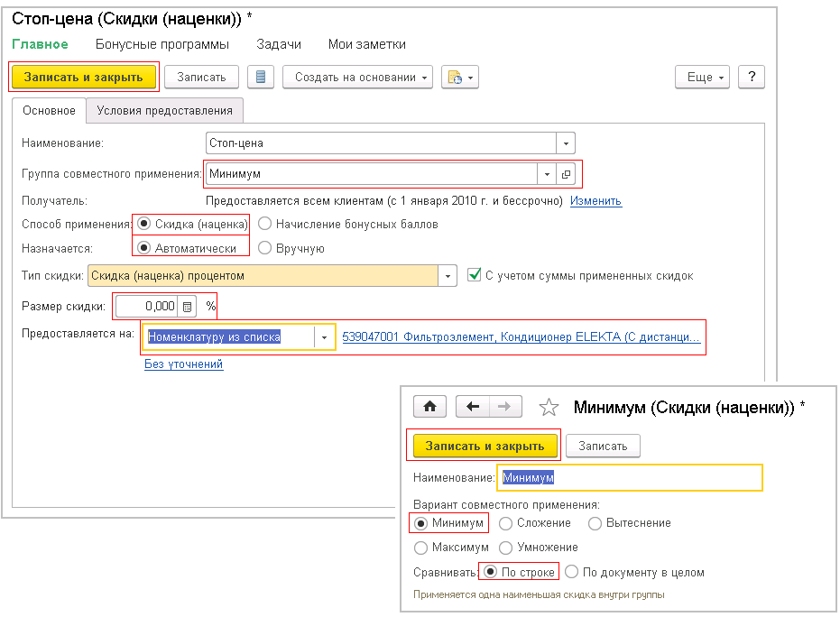Expand Предоставляется на dropdown arrow
Viewport: 840px width, 617px height.
[324, 337]
